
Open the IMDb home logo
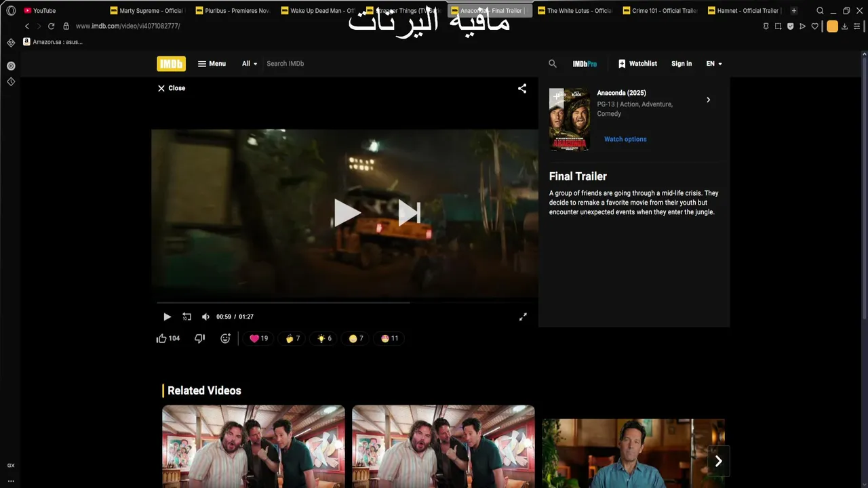[171, 64]
